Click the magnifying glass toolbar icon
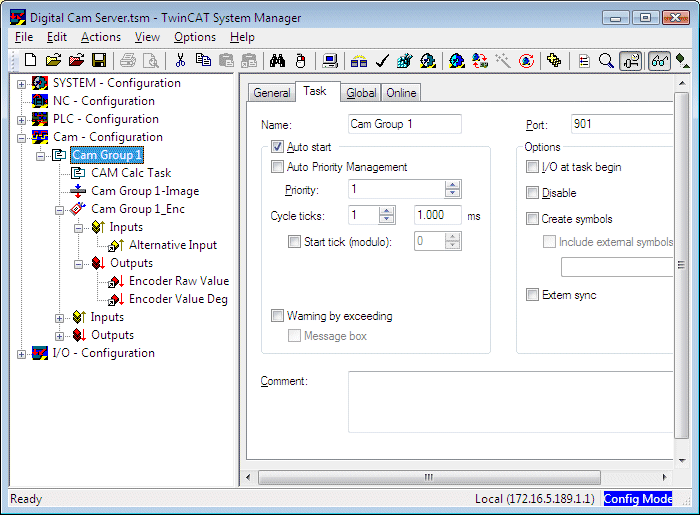 pyautogui.click(x=606, y=60)
